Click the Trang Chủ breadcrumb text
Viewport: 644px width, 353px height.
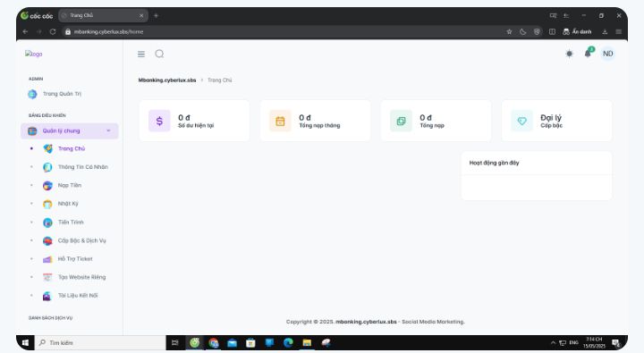[x=220, y=80]
